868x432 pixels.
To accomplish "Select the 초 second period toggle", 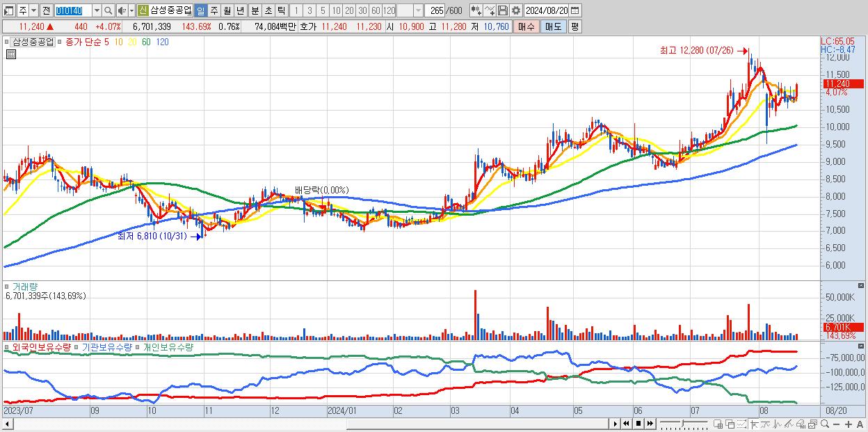I will (x=268, y=10).
